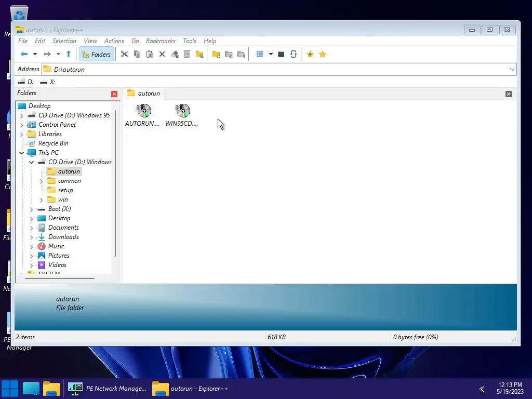
Task: Expand the address bar history dropdown
Action: tap(512, 69)
